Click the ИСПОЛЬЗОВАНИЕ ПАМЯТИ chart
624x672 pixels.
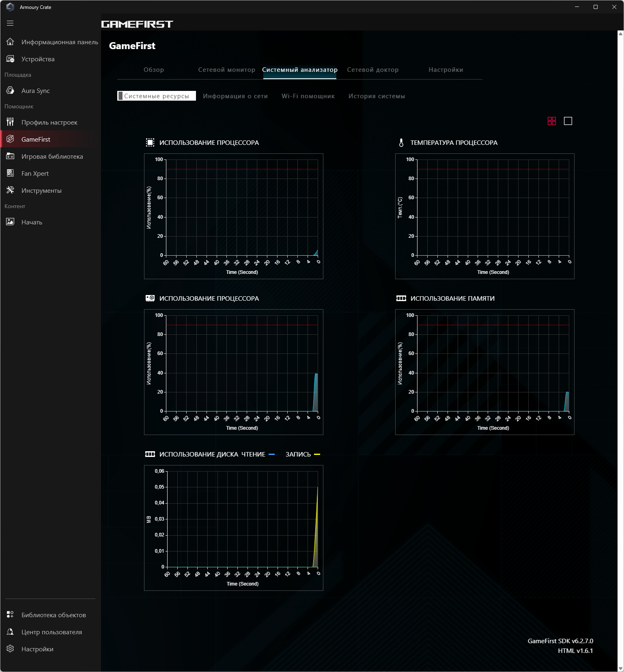click(485, 372)
